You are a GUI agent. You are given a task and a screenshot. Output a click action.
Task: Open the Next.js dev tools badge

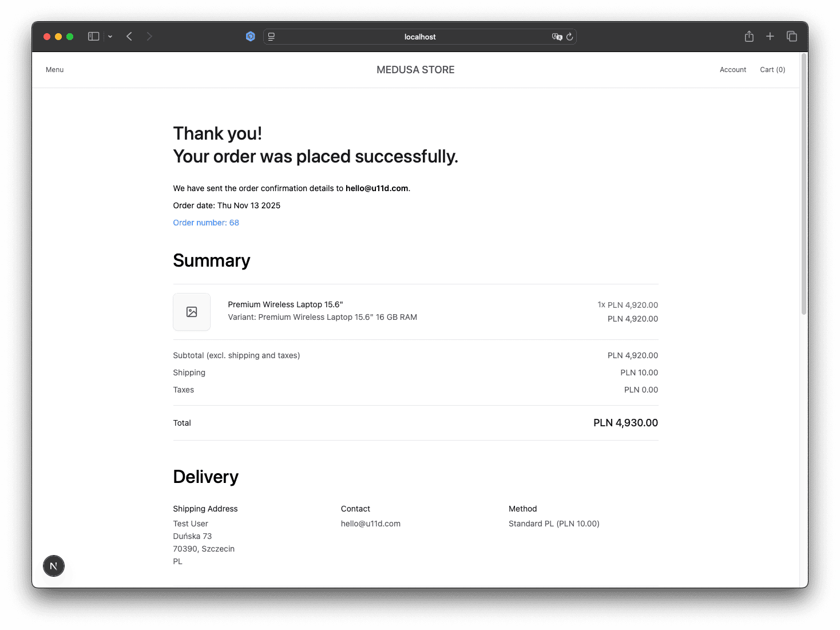pyautogui.click(x=54, y=566)
